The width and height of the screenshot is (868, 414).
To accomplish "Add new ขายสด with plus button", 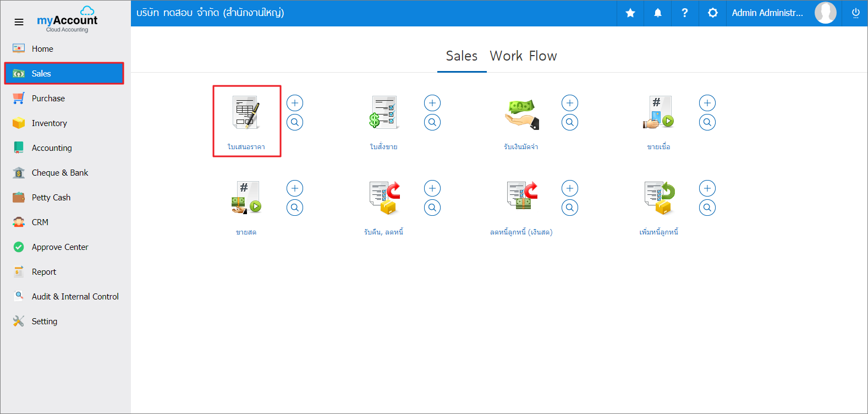I will click(x=295, y=188).
